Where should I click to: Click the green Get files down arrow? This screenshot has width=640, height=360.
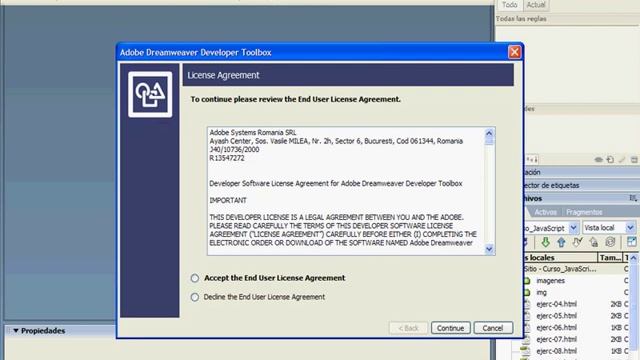(x=545, y=242)
